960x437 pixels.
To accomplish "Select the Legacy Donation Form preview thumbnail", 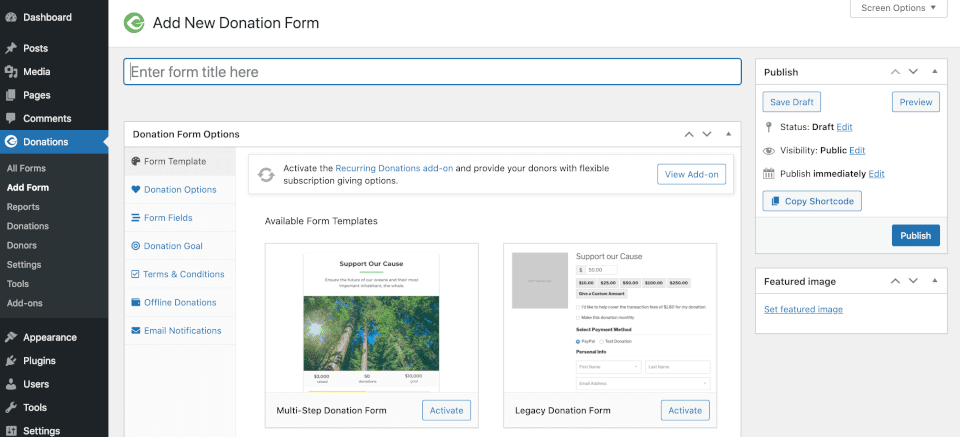I will coord(610,318).
